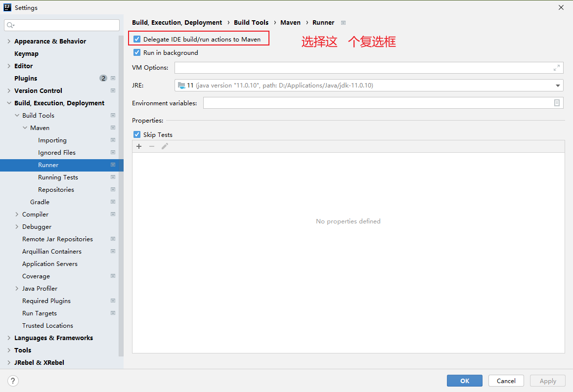Click the project settings icon beside Compiler
The height and width of the screenshot is (392, 573).
point(113,215)
